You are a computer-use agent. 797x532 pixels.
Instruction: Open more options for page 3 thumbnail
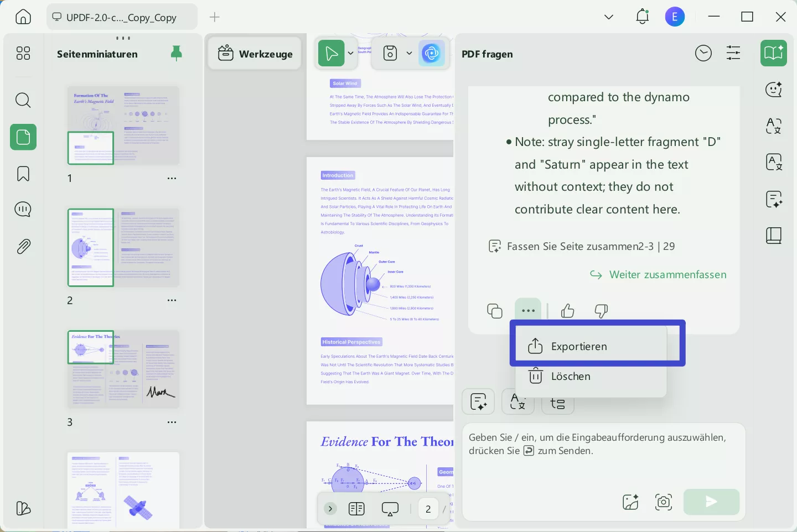pyautogui.click(x=172, y=422)
